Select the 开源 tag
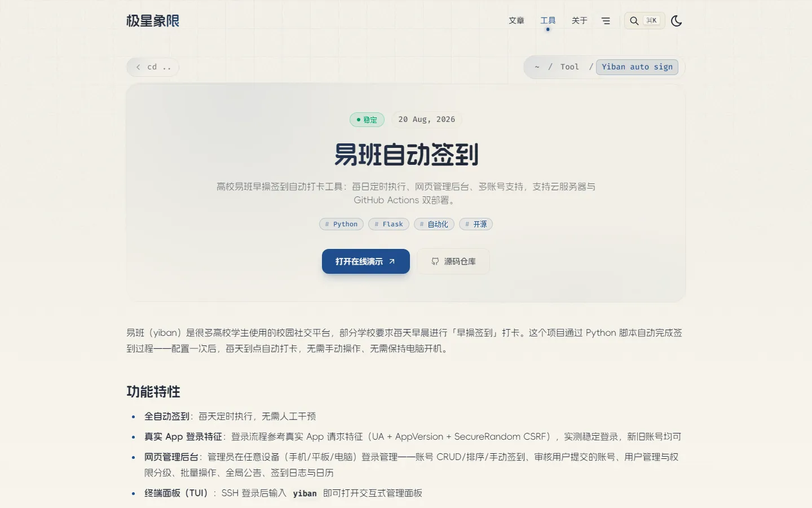Viewport: 812px width, 508px height. [476, 224]
